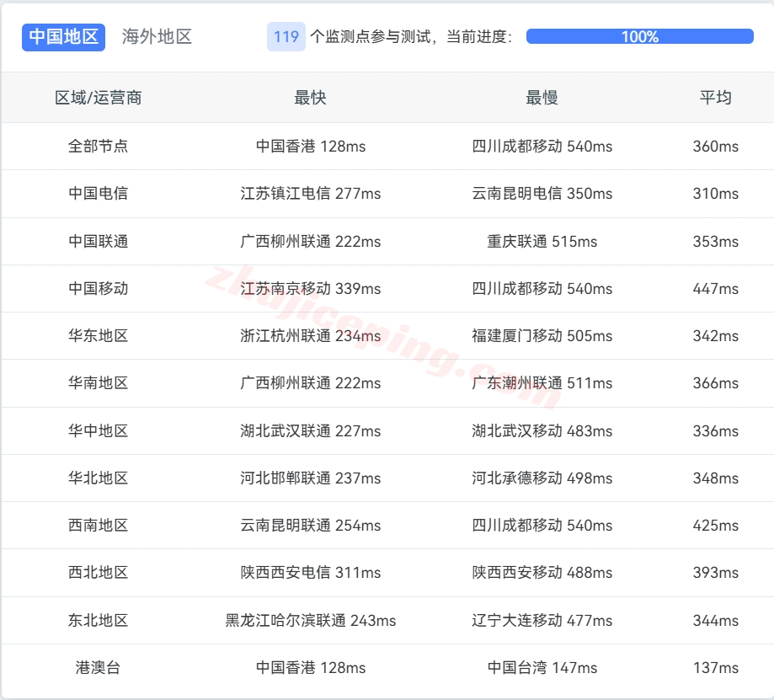This screenshot has height=700, width=774.
Task: Select the 华北地区 row label
Action: tap(99, 478)
